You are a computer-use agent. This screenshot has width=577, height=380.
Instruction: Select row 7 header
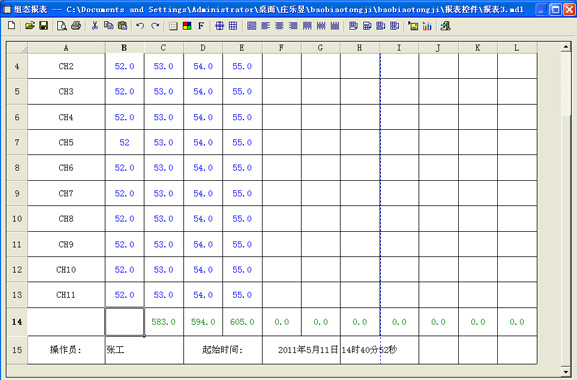coord(17,142)
